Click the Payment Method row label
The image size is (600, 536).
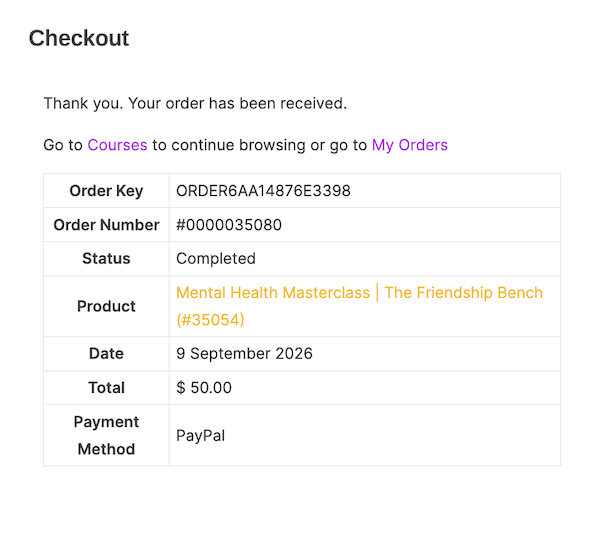click(x=106, y=436)
